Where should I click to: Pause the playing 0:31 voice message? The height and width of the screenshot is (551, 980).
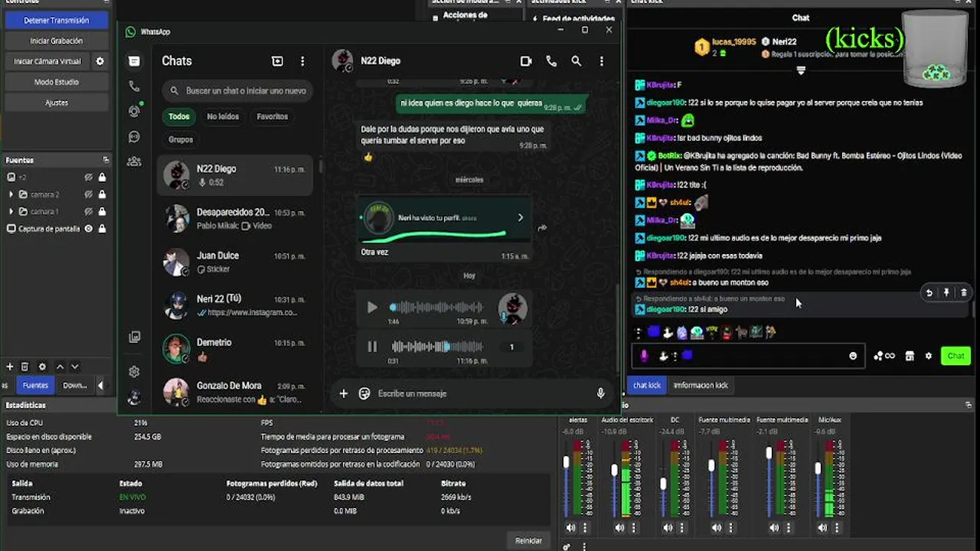[372, 347]
